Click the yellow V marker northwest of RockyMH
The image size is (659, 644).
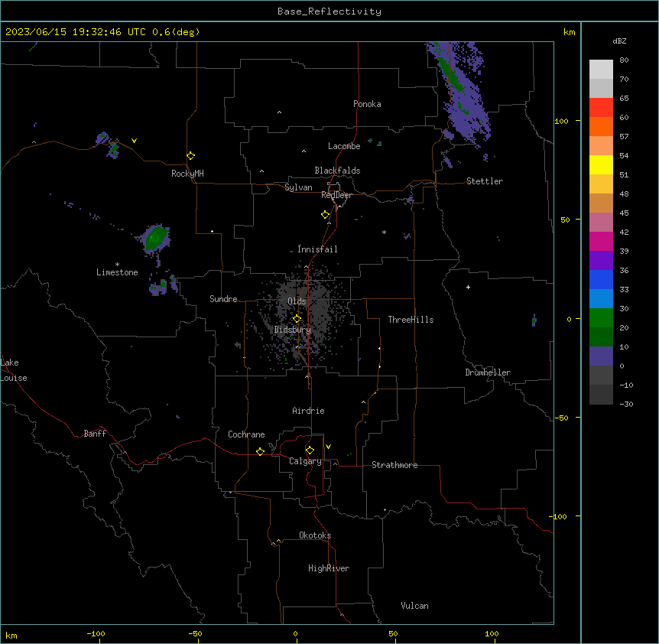click(134, 141)
